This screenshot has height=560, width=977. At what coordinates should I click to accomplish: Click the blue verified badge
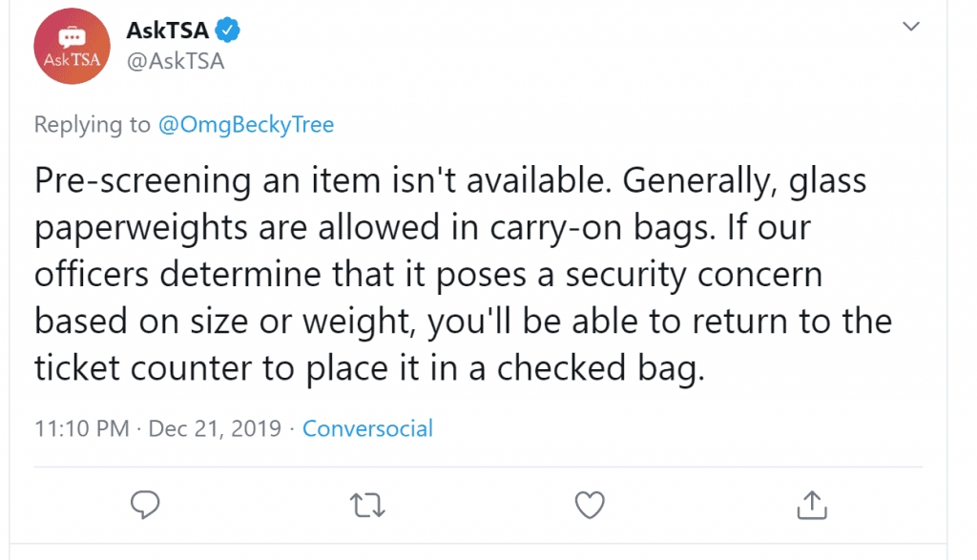(x=227, y=30)
